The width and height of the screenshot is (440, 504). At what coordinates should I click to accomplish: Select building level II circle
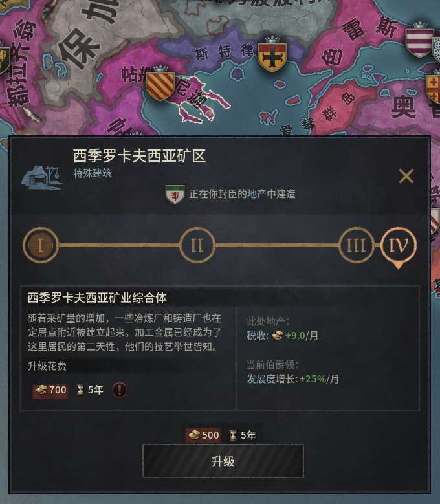click(x=197, y=245)
